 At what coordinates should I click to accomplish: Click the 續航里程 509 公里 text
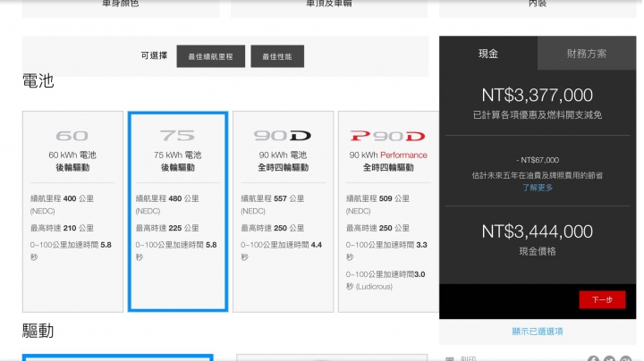pyautogui.click(x=377, y=198)
